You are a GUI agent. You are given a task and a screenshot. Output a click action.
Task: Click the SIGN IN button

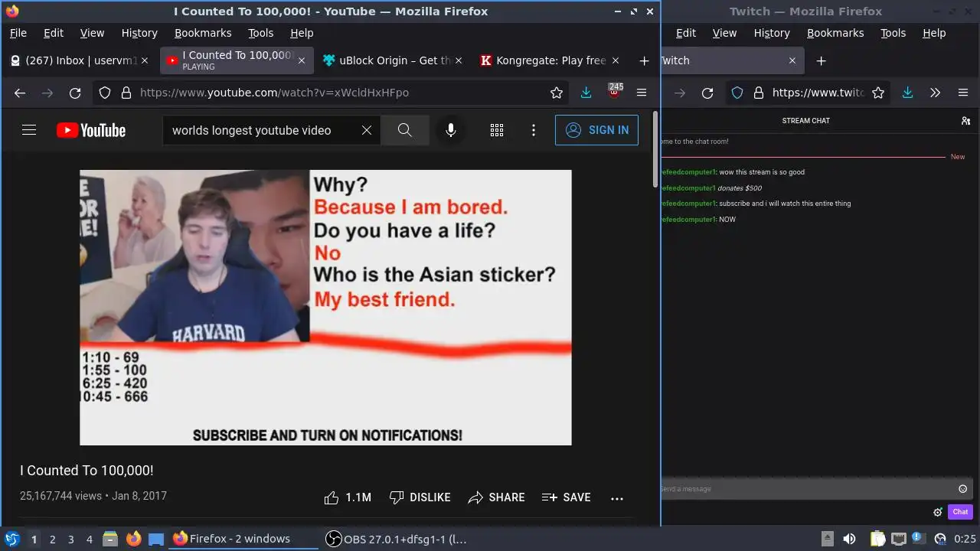596,130
